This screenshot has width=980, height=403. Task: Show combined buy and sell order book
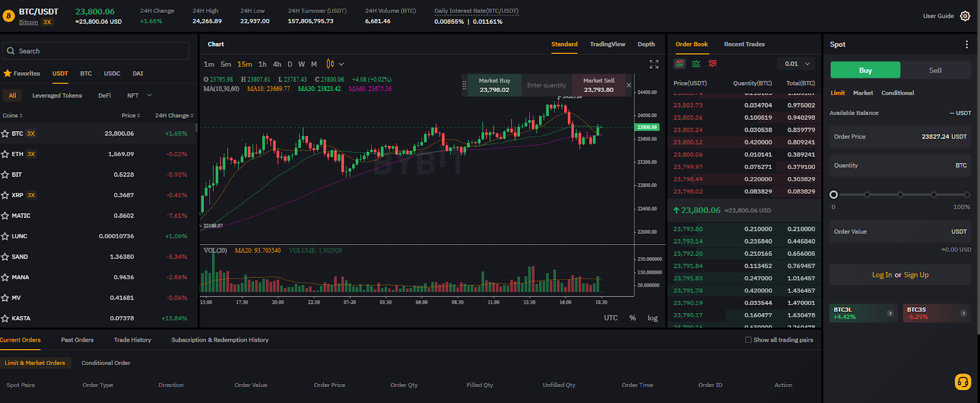(x=679, y=64)
